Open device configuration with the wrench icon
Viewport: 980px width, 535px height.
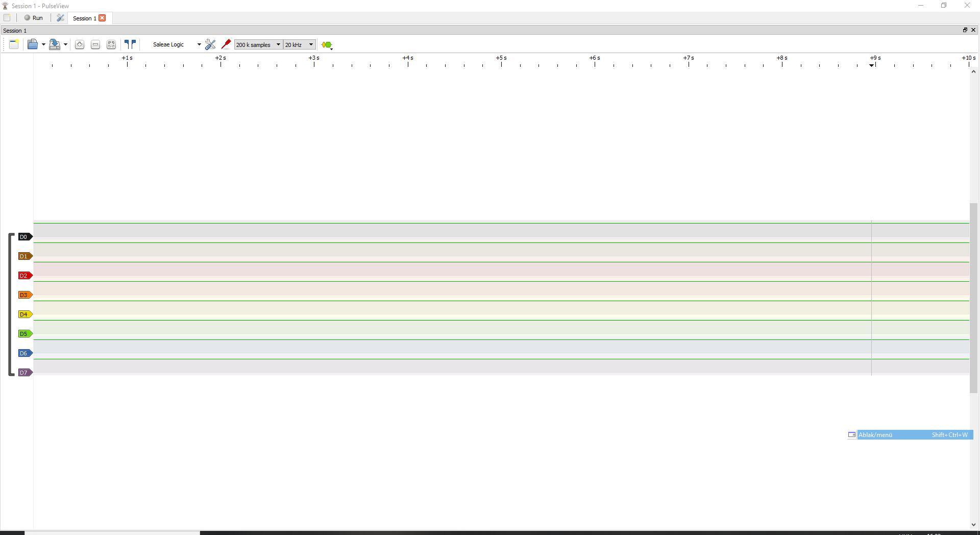point(210,44)
